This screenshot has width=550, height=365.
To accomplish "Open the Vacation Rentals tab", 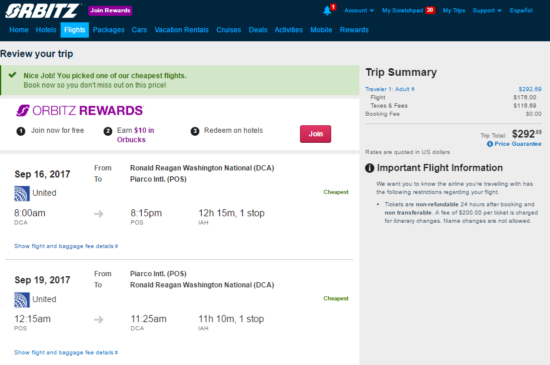I will point(181,30).
